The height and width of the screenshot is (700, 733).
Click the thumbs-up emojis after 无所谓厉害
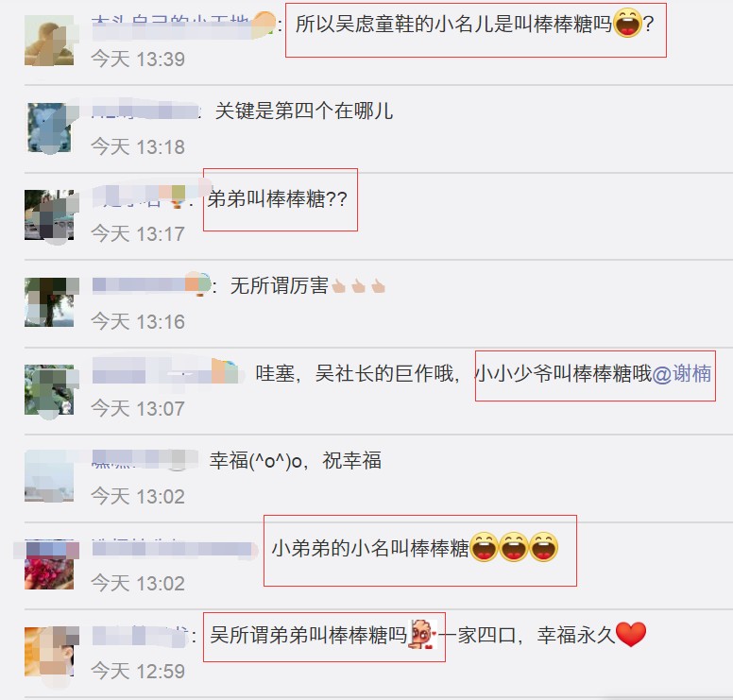[x=359, y=285]
